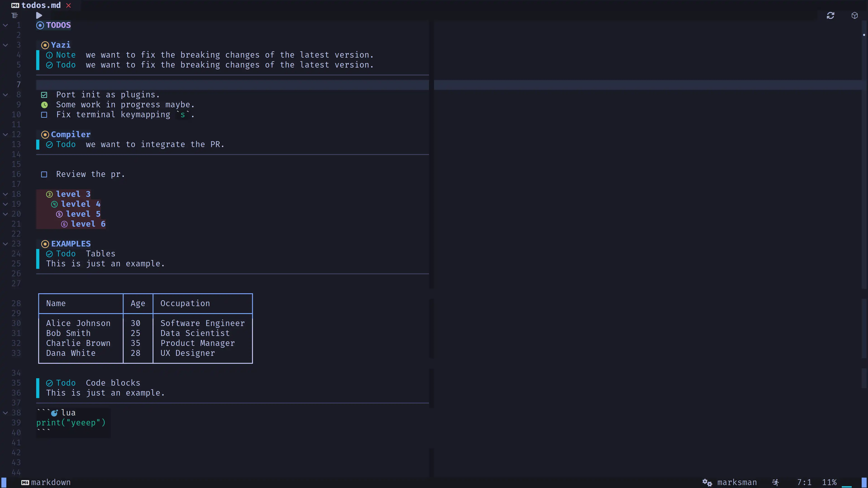Click the refresh sync icon at top right
Image resolution: width=868 pixels, height=488 pixels.
coord(830,16)
